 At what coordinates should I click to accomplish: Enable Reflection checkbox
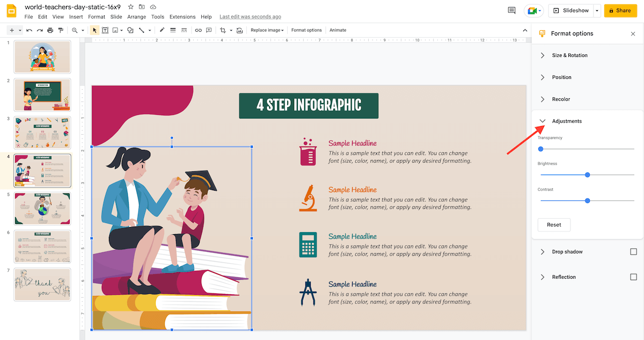point(633,277)
